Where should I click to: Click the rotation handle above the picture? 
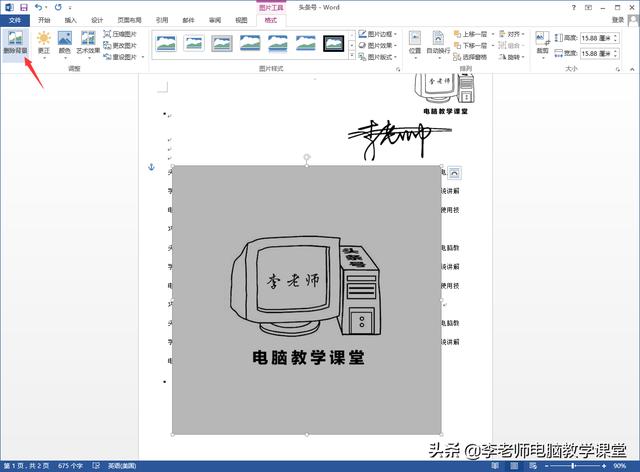[x=307, y=157]
